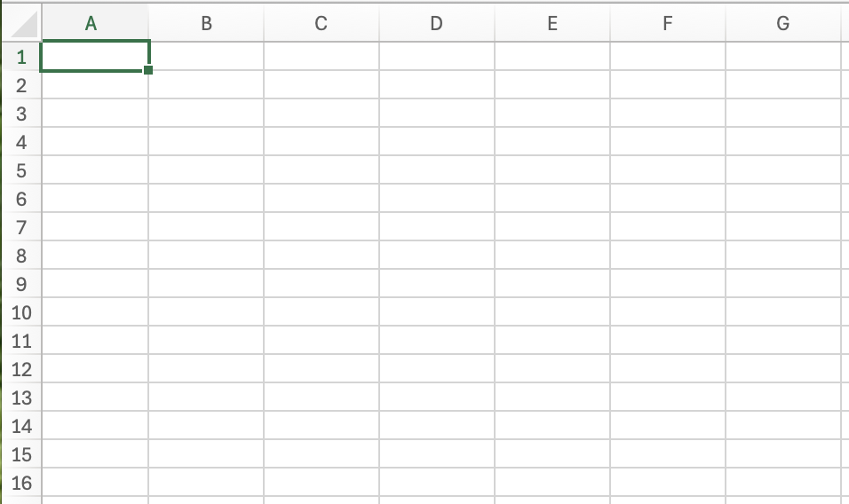
Task: Select cell E3
Action: click(x=552, y=114)
